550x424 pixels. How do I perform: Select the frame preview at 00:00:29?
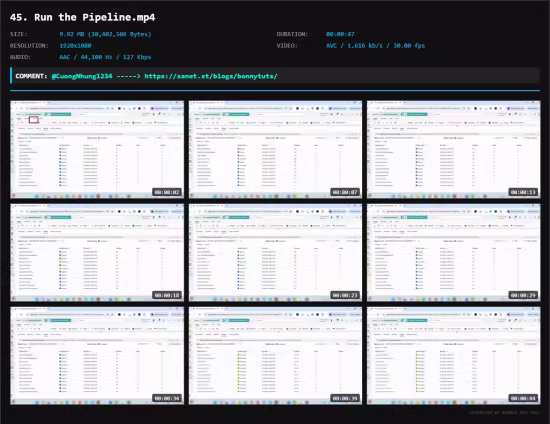[454, 253]
